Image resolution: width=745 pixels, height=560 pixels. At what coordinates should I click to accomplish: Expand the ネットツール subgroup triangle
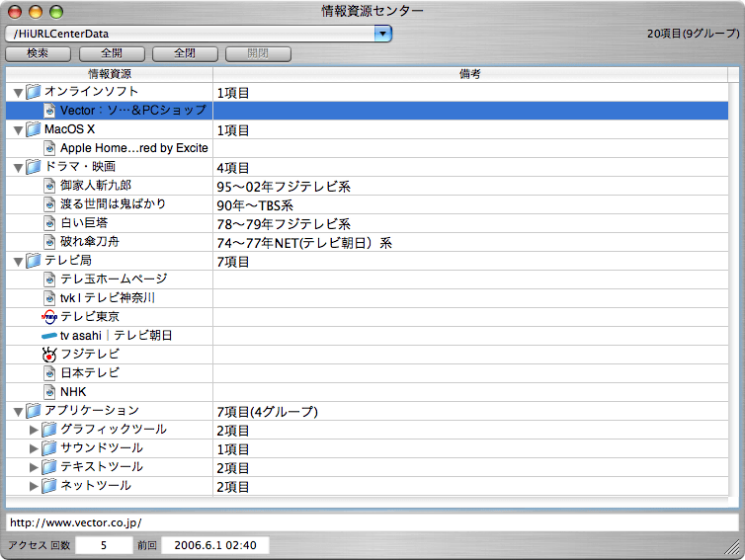click(x=34, y=486)
